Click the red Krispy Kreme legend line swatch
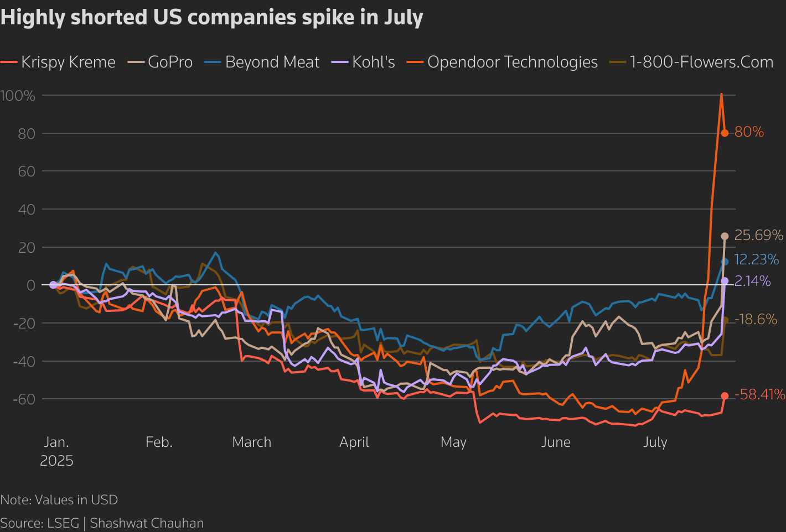The height and width of the screenshot is (532, 786). [9, 62]
